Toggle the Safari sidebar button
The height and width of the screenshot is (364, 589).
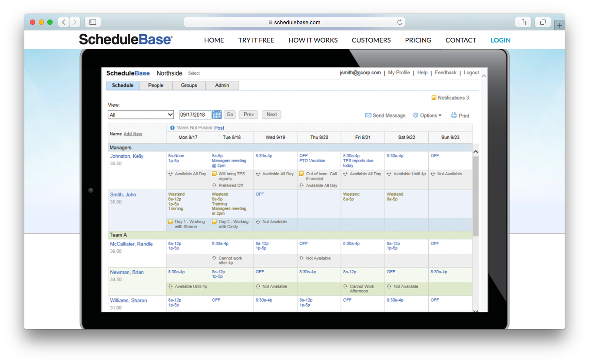point(93,22)
